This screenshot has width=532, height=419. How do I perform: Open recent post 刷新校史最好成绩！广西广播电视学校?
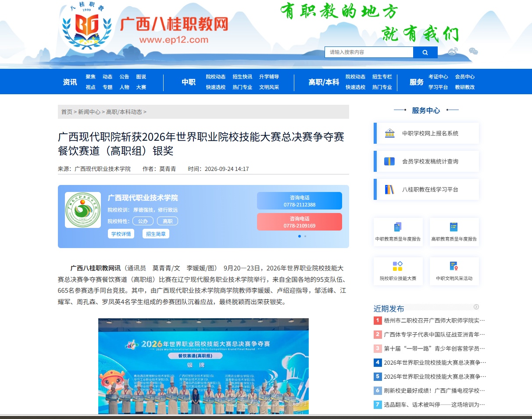434,391
